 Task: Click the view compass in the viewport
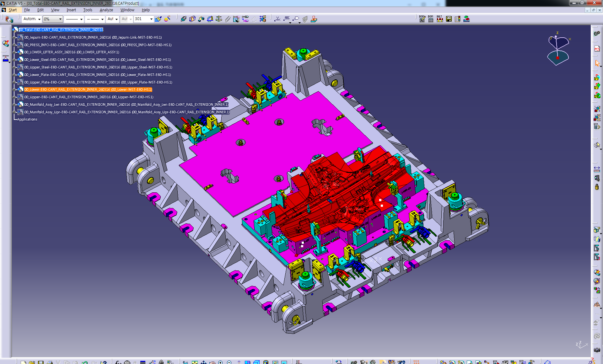[559, 49]
